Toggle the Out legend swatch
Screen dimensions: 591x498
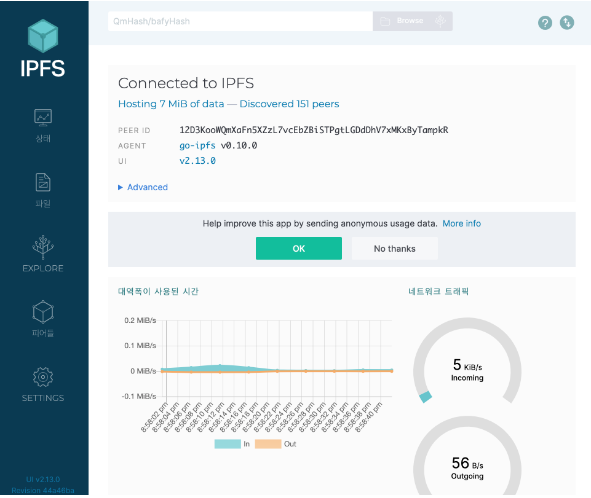tap(268, 444)
